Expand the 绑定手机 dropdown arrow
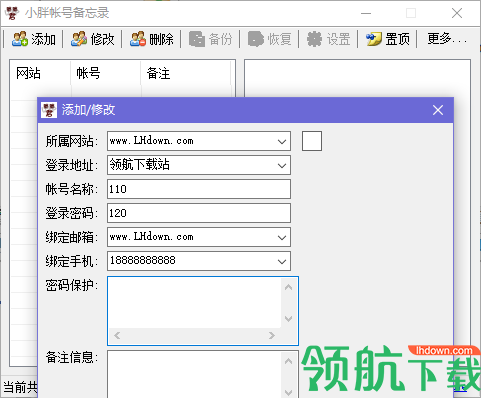The height and width of the screenshot is (398, 481). 282,261
